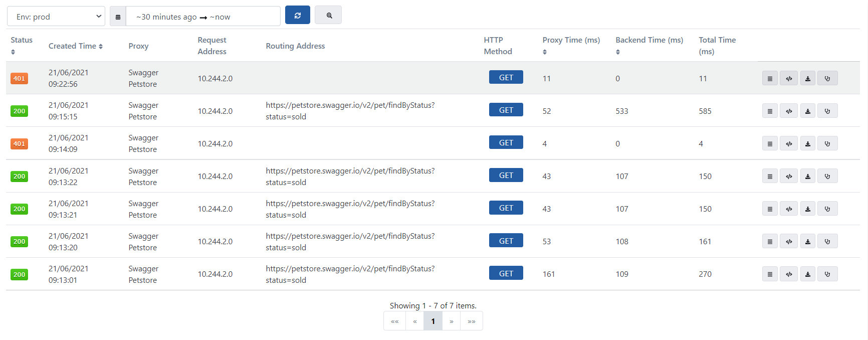Image resolution: width=868 pixels, height=340 pixels.
Task: Click the 401 status badge at 09:14:09
Action: [19, 143]
